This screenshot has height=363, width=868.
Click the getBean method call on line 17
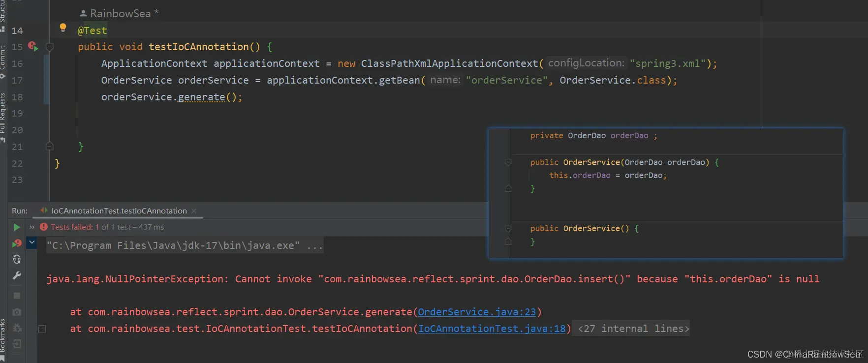pos(399,80)
